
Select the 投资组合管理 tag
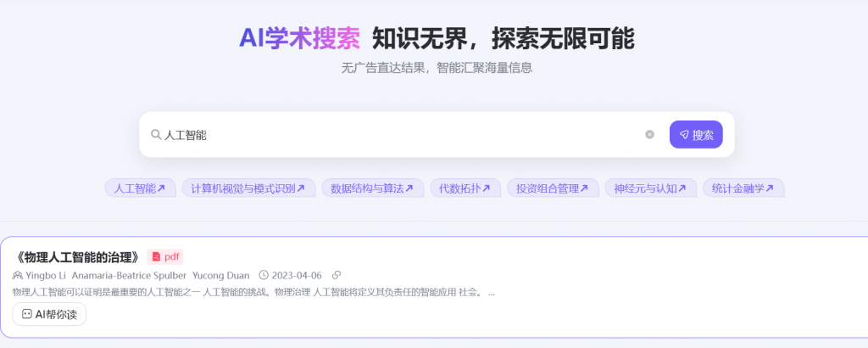[553, 188]
